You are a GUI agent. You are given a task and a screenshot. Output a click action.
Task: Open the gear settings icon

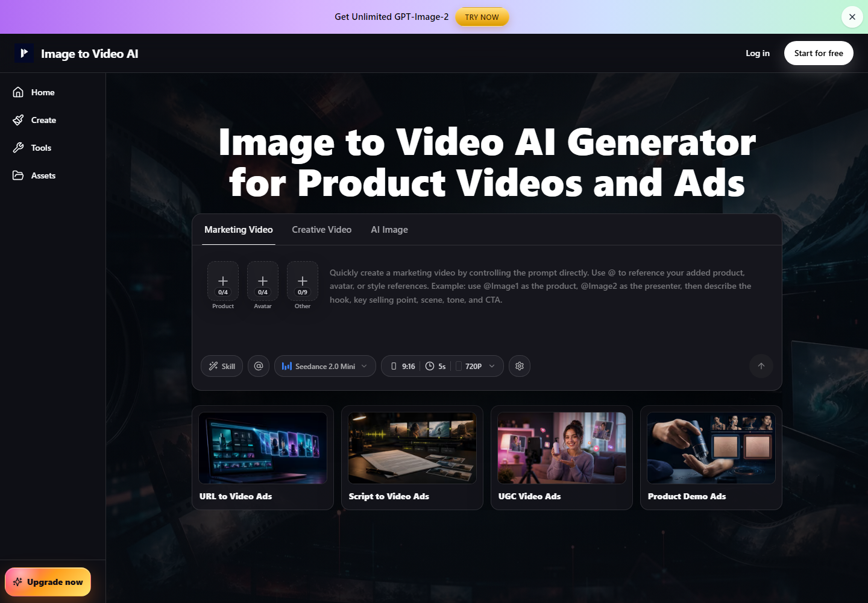coord(520,366)
